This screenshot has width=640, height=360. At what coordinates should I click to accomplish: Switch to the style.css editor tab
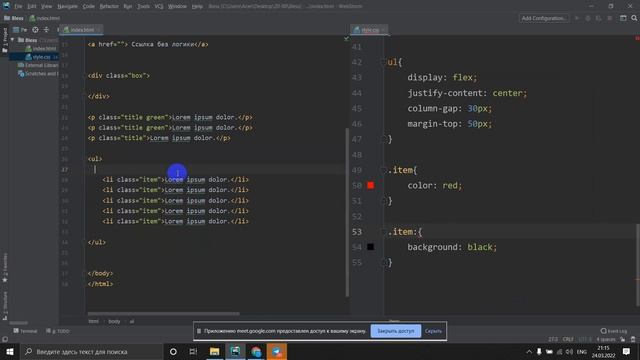tap(369, 30)
